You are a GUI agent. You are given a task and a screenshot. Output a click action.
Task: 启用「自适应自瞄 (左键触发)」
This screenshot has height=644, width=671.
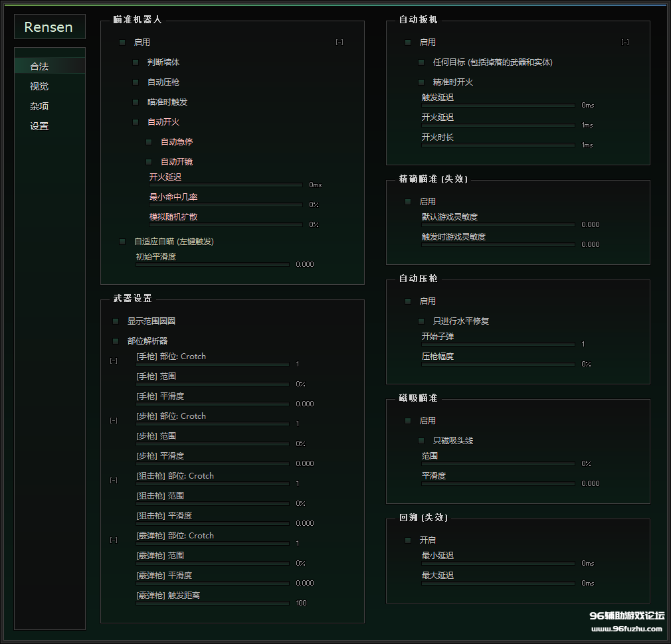pos(122,241)
